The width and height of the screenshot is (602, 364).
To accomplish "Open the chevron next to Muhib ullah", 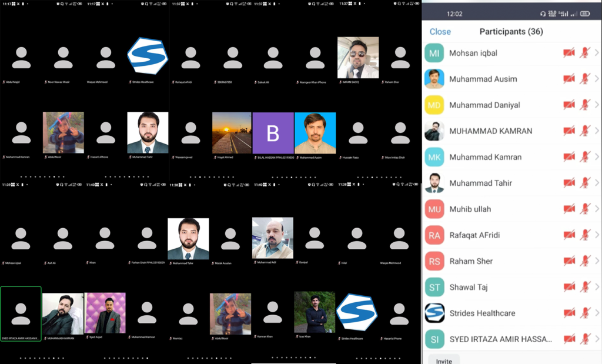I will pyautogui.click(x=597, y=209).
